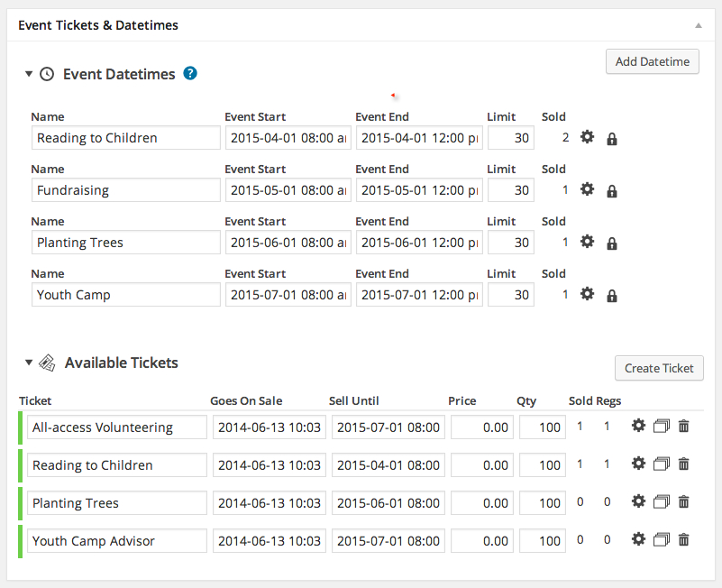Click the help icon beside Event Datetimes
This screenshot has height=588, width=722.
point(190,73)
